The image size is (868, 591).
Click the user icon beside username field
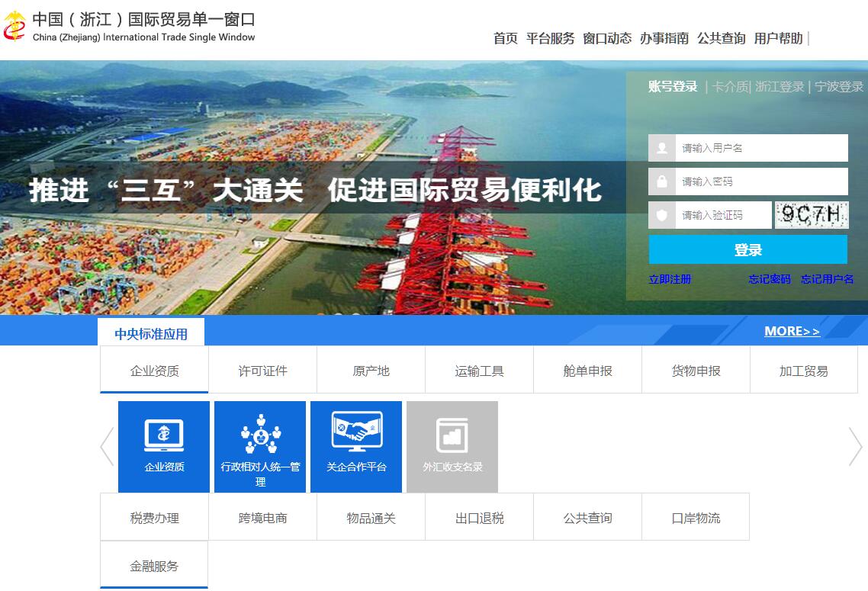[662, 148]
